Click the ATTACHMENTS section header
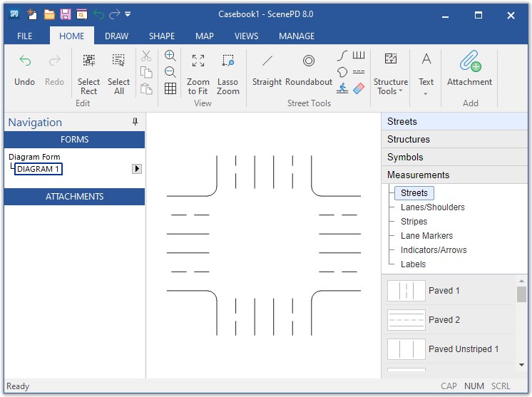This screenshot has height=397, width=532. coord(75,197)
